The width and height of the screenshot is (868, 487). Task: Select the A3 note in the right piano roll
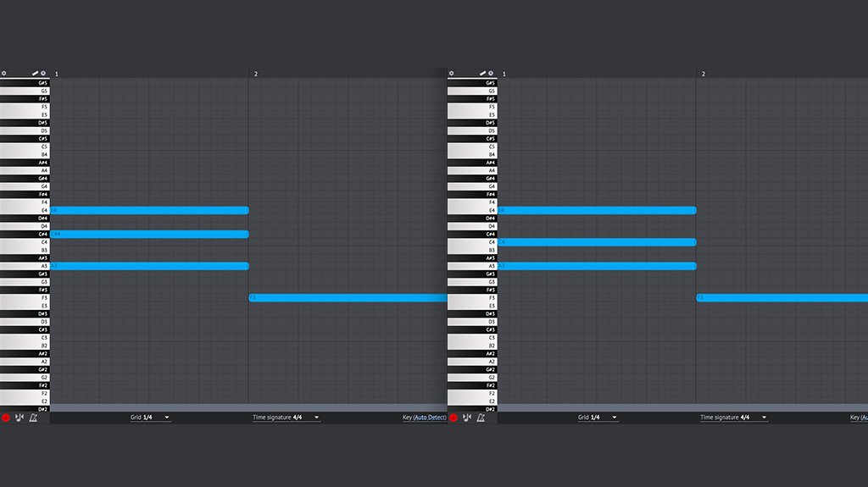[597, 266]
